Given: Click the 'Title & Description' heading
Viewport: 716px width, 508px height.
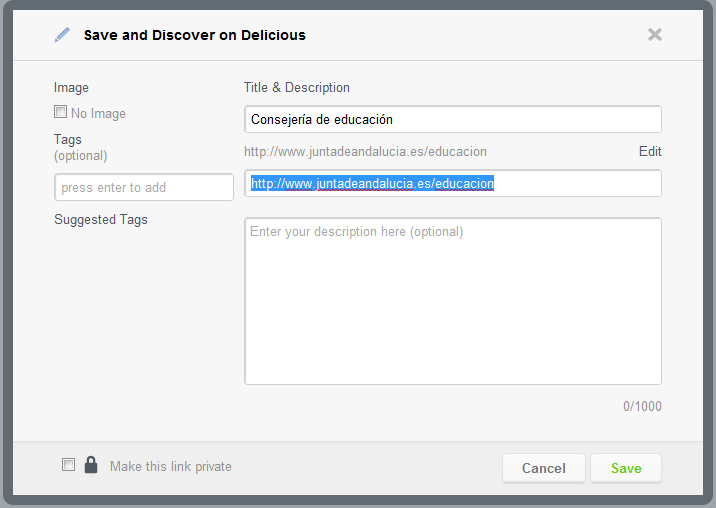Looking at the screenshot, I should point(297,88).
